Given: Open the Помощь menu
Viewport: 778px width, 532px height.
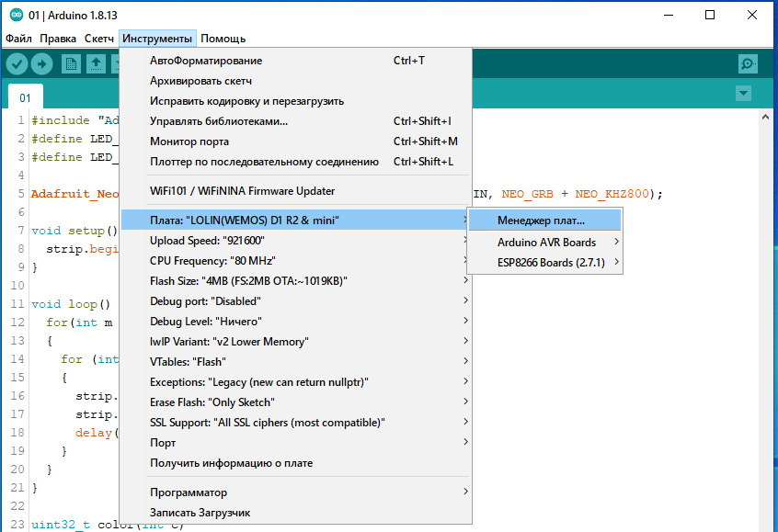Looking at the screenshot, I should (x=223, y=39).
